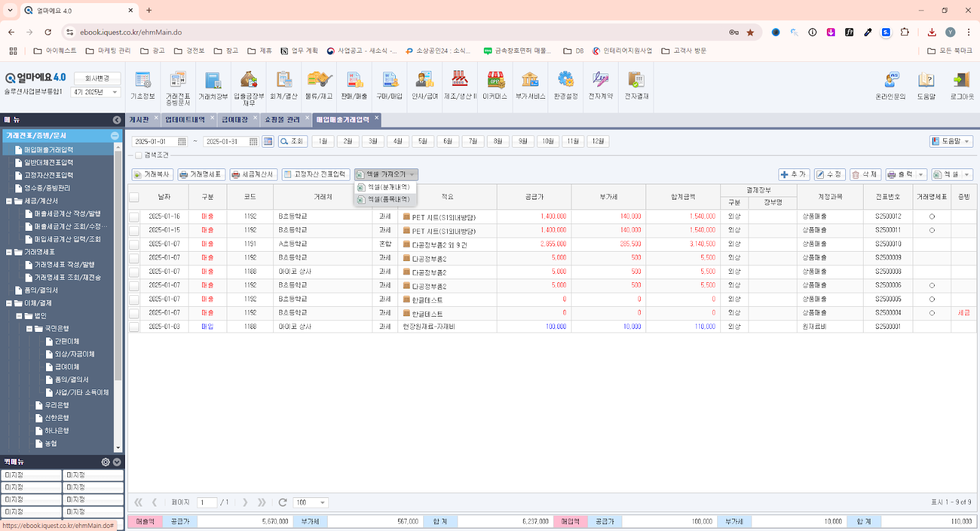Open the 출력 dropdown arrow

tap(921, 175)
